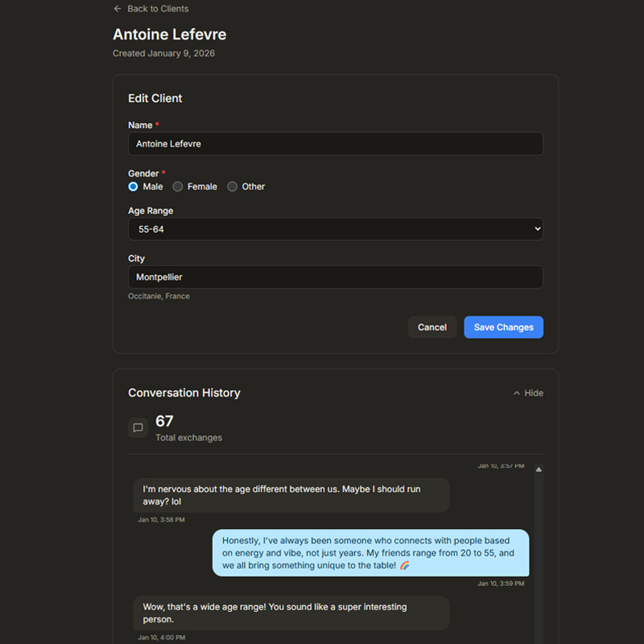Click the message about being nervous
The image size is (644, 644).
pyautogui.click(x=291, y=495)
